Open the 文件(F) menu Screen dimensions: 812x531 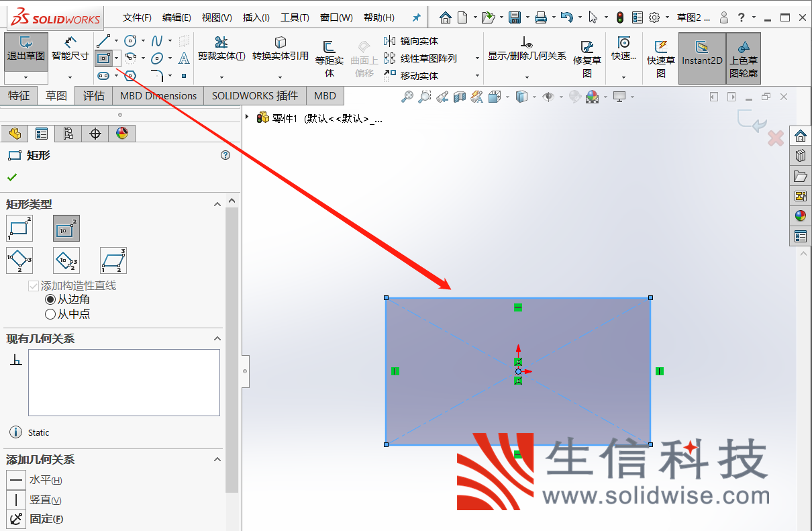(137, 17)
